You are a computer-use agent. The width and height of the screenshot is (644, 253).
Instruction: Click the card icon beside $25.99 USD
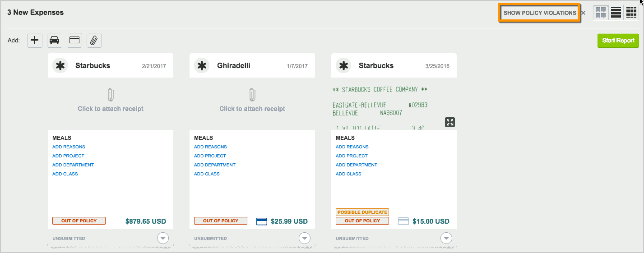coord(262,221)
